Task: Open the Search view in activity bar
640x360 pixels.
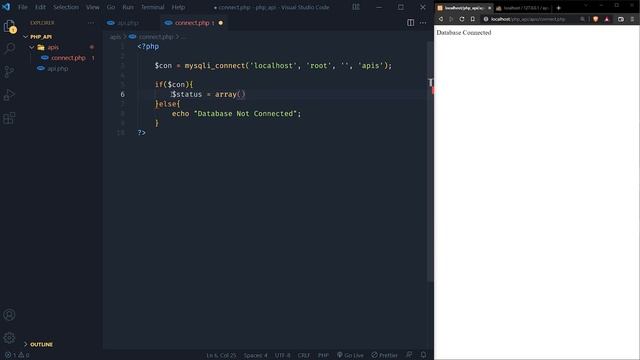Action: (x=9, y=49)
